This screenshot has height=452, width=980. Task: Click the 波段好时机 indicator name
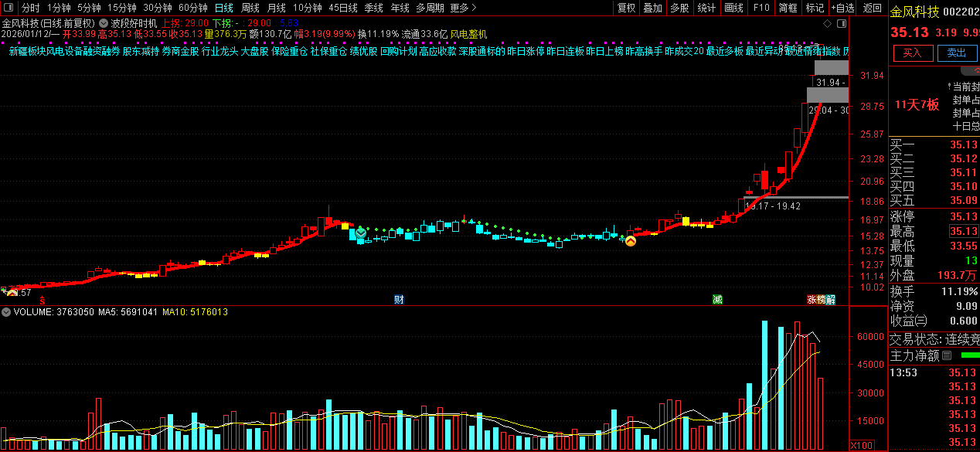pyautogui.click(x=134, y=23)
